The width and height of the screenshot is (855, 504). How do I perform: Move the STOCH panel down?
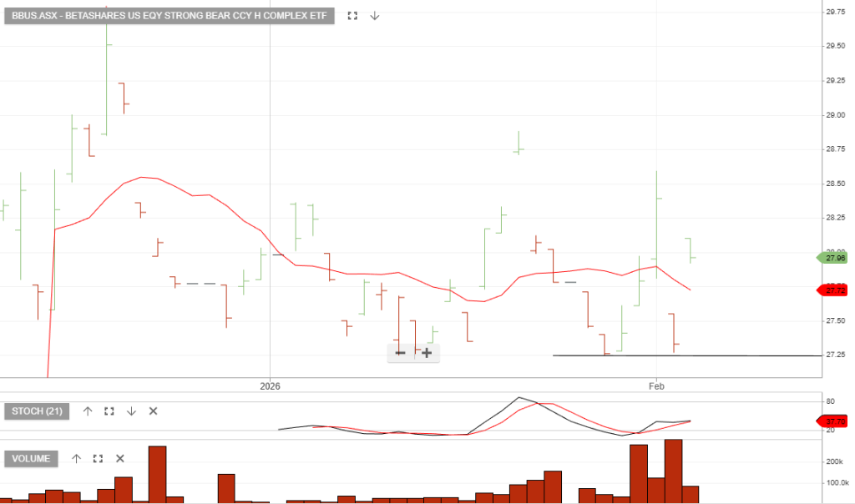click(131, 411)
